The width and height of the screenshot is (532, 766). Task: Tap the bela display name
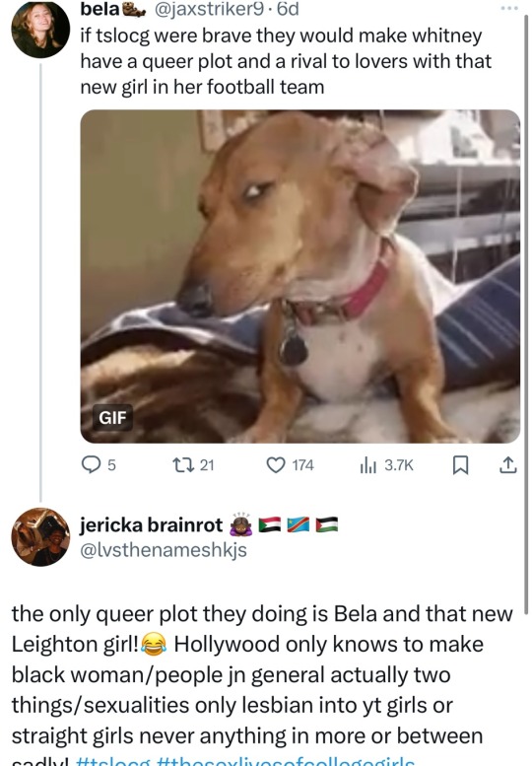(100, 9)
